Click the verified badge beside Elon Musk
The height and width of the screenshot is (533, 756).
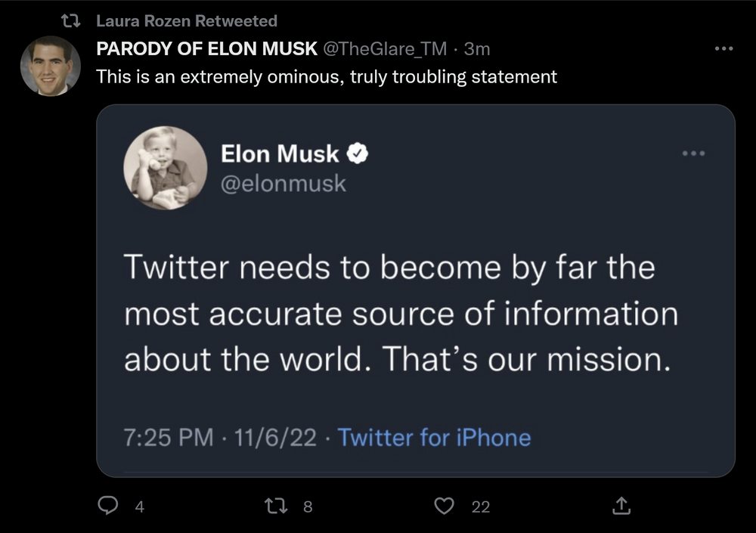[357, 154]
